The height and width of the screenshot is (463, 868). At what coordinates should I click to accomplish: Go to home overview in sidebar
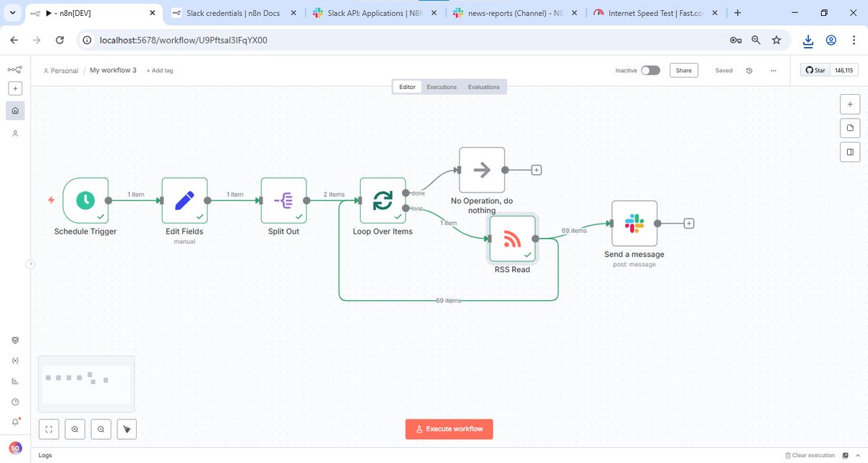coord(15,111)
